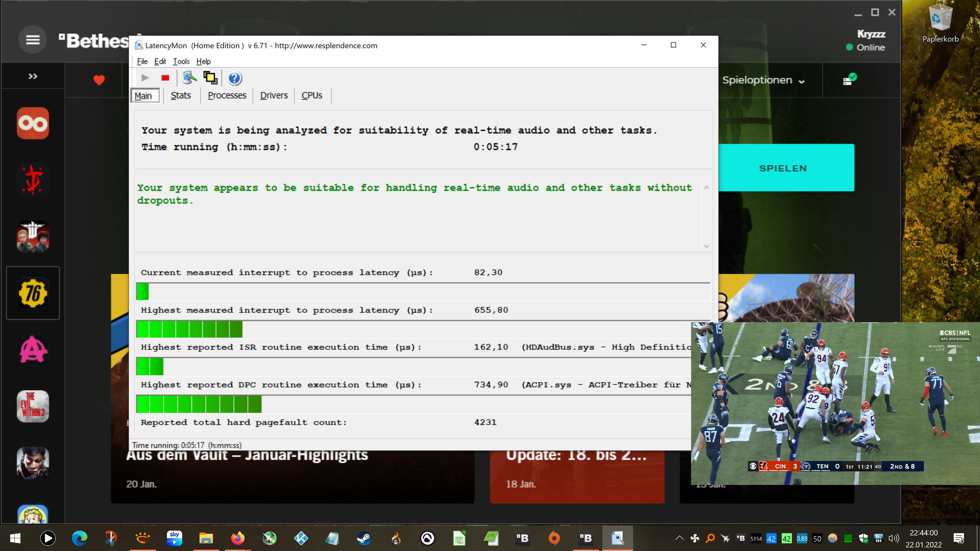This screenshot has width=980, height=551.
Task: Toggle the red heart favorite icon
Action: point(99,80)
